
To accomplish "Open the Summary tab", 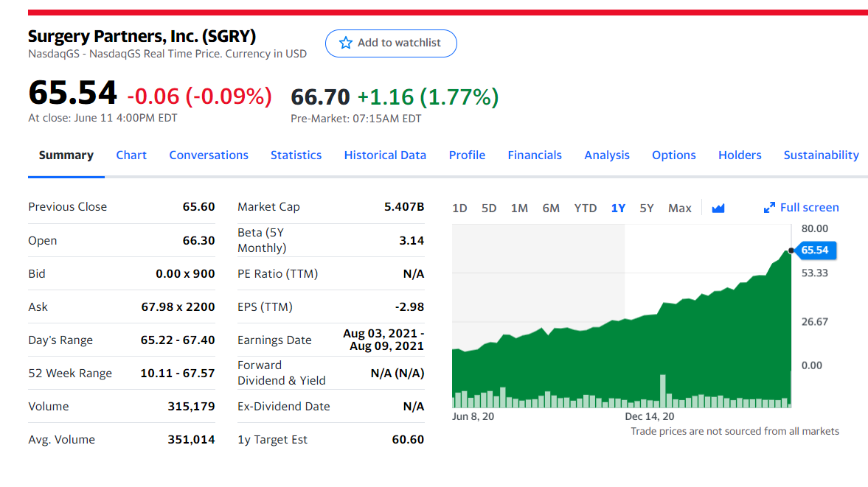I will tap(66, 155).
